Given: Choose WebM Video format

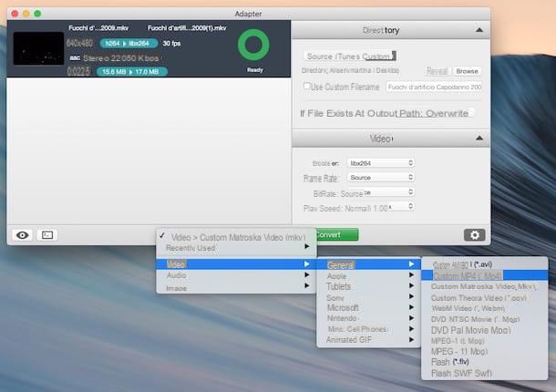Looking at the screenshot, I should click(484, 308).
